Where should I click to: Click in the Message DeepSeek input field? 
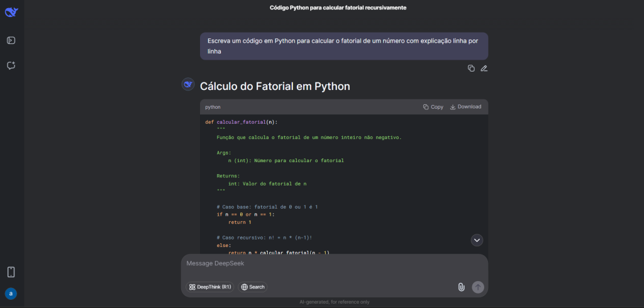tap(333, 264)
